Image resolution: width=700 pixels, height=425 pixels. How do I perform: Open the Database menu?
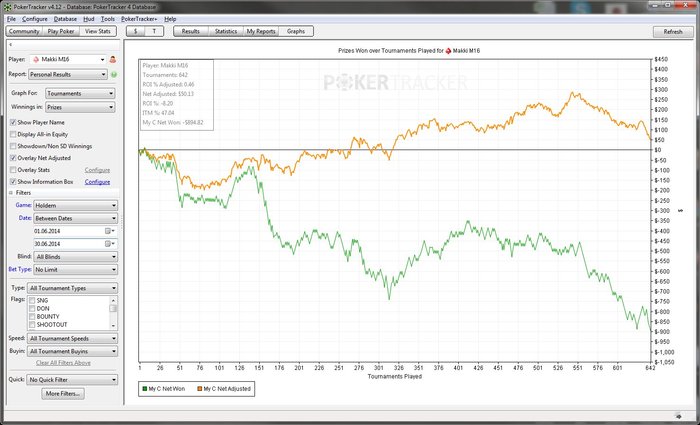[x=65, y=19]
